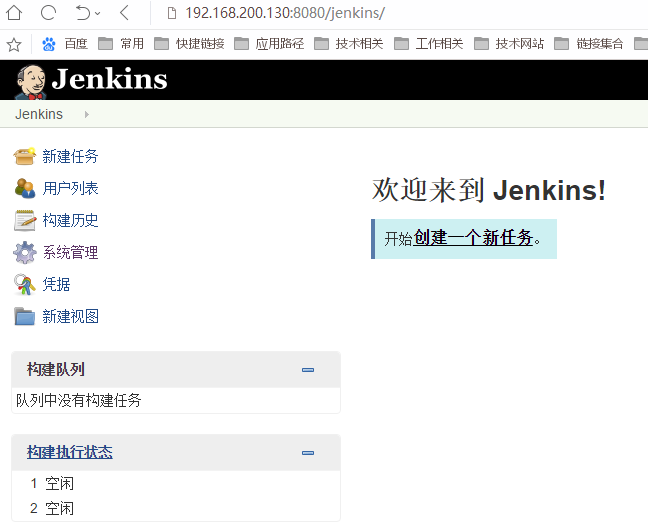Click the Baidu paw icon in bookmarks bar
The width and height of the screenshot is (648, 528).
[x=49, y=44]
